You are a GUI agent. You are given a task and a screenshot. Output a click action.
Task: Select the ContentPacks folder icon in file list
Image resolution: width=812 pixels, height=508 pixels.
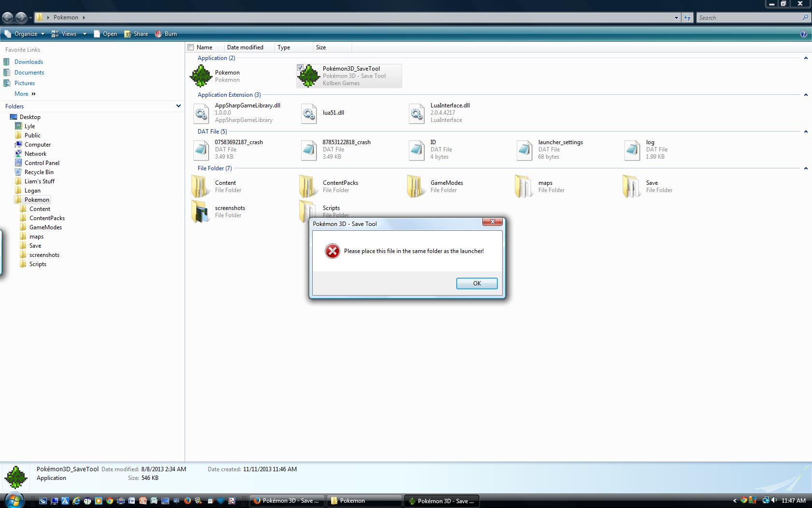pos(308,186)
